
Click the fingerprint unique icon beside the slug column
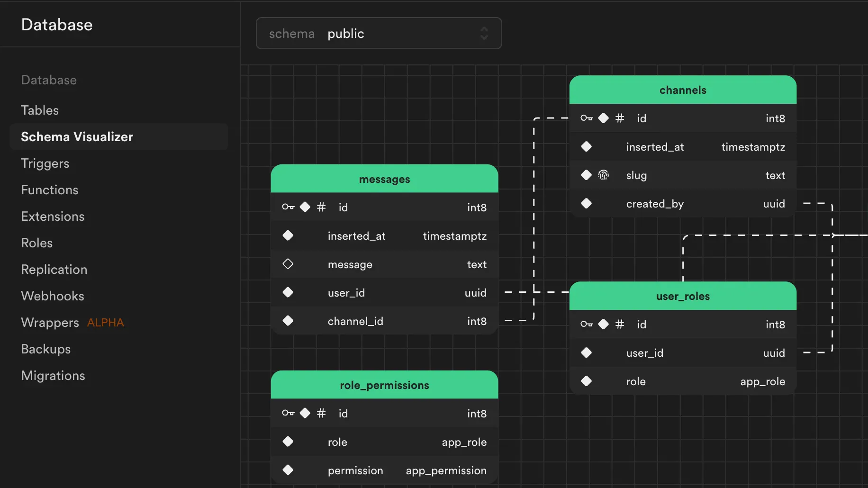(x=604, y=175)
